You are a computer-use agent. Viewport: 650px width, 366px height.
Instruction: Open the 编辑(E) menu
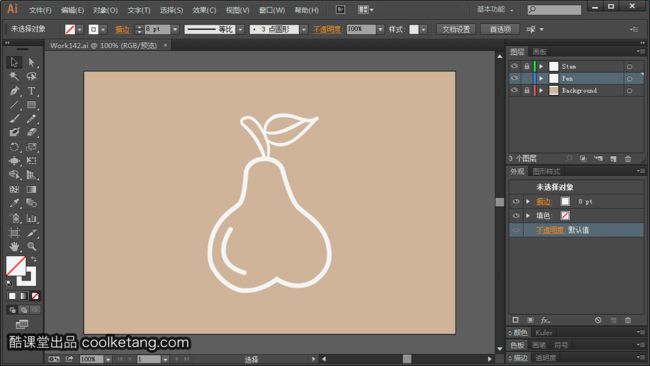click(x=73, y=10)
